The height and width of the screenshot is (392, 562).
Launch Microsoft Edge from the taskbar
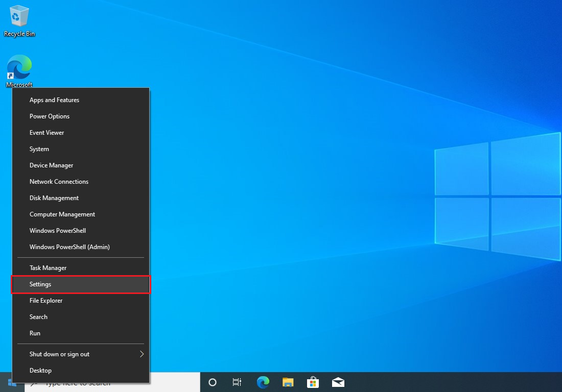263,382
